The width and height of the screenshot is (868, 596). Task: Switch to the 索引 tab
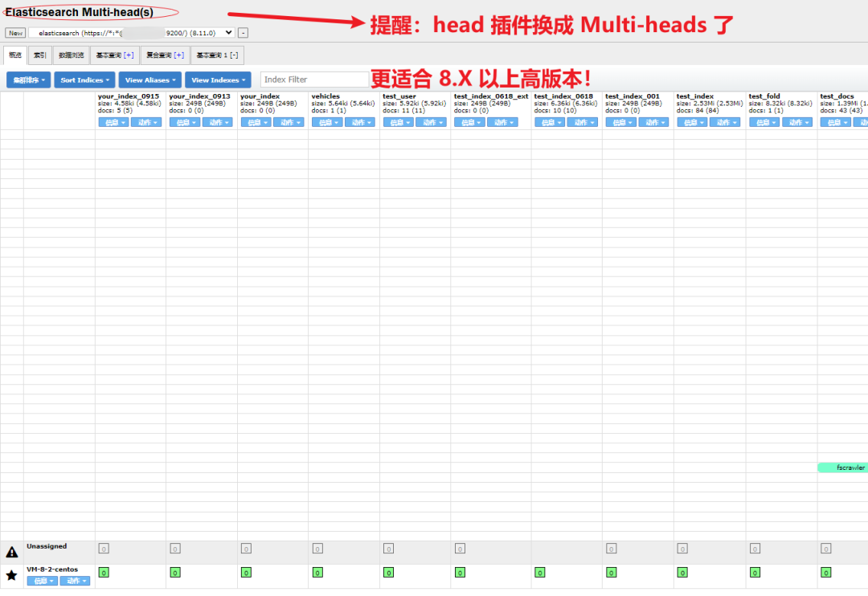(40, 55)
